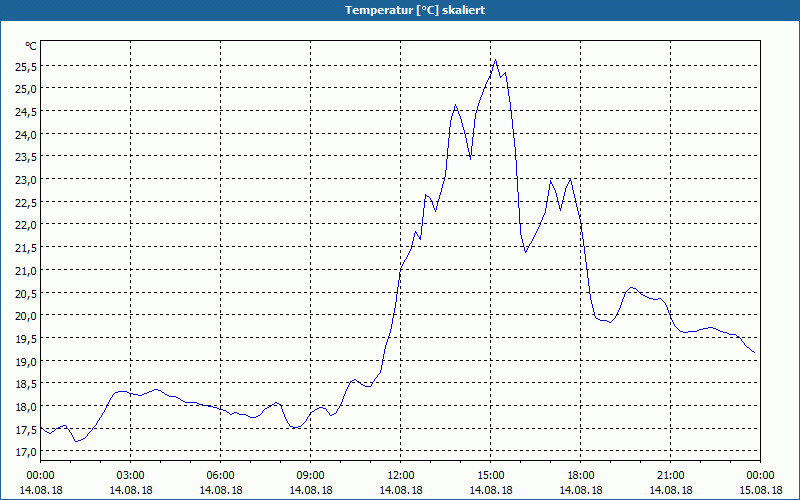Click the 25,5 value on the temperature axis
Image resolution: width=800 pixels, height=500 pixels.
point(26,66)
